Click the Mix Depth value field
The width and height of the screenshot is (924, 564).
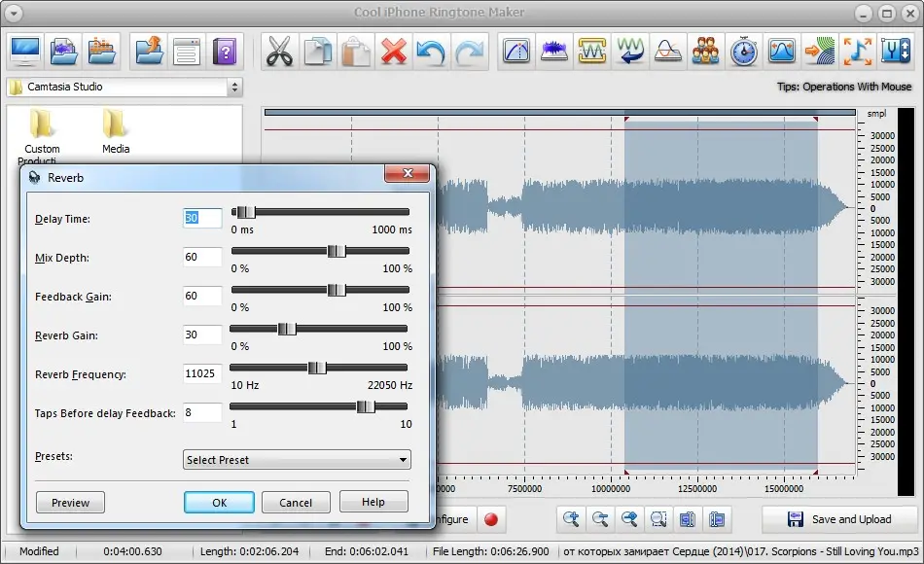tap(202, 257)
